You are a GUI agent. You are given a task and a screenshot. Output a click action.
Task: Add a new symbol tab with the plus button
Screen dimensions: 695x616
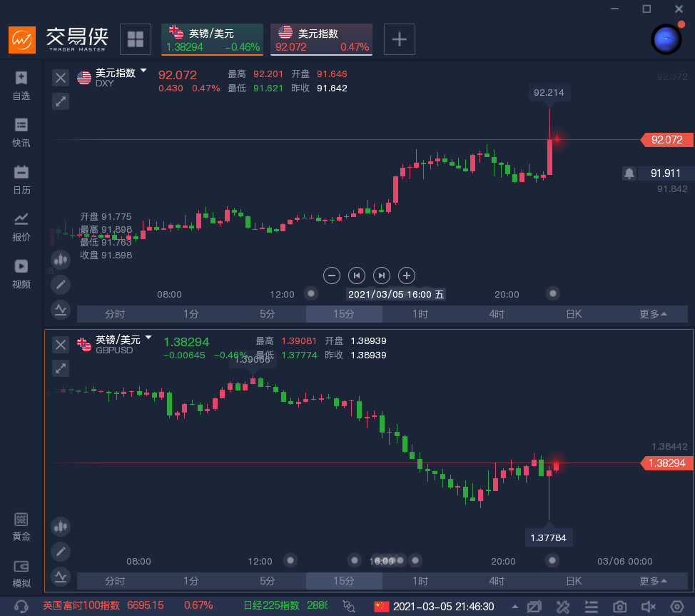(x=400, y=39)
